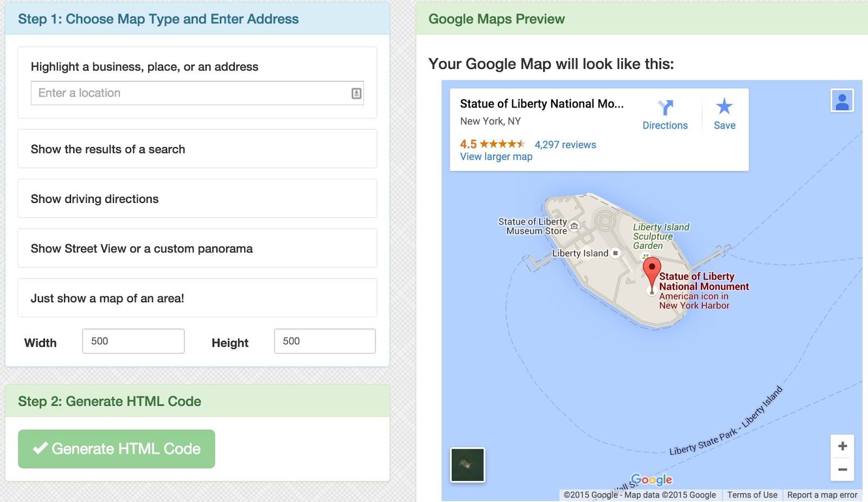The width and height of the screenshot is (868, 502).
Task: Open the View larger map link
Action: (x=496, y=157)
